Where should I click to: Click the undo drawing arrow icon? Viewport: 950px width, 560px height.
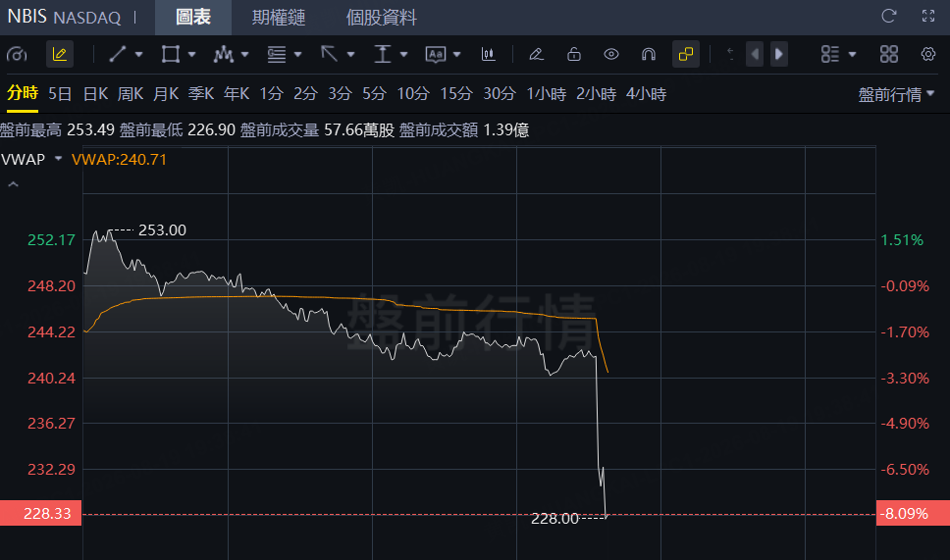click(731, 55)
